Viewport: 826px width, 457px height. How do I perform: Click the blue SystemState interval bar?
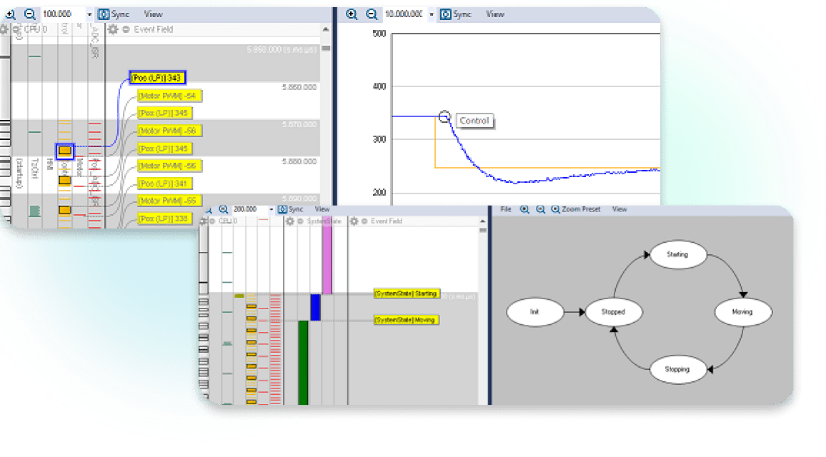coord(315,307)
